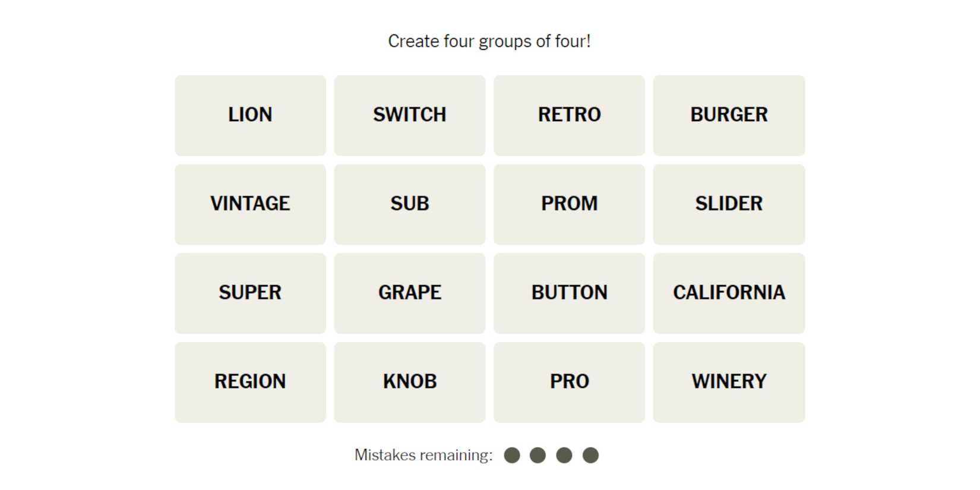Select the SWITCH word tile

pos(409,115)
